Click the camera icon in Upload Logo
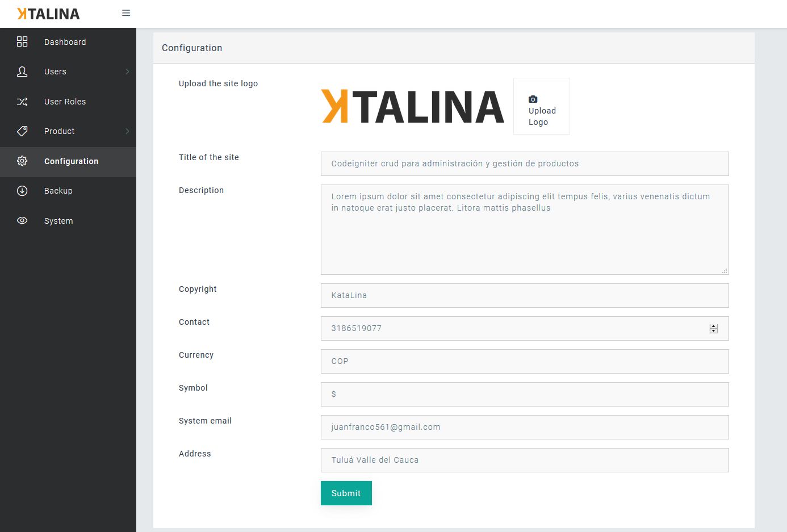Viewport: 787px width, 532px height. tap(533, 99)
